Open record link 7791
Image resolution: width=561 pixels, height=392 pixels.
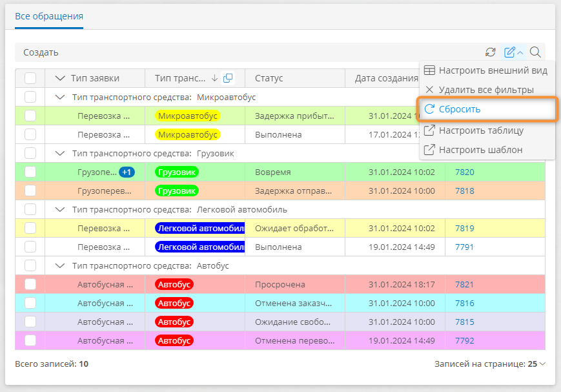[x=464, y=247]
